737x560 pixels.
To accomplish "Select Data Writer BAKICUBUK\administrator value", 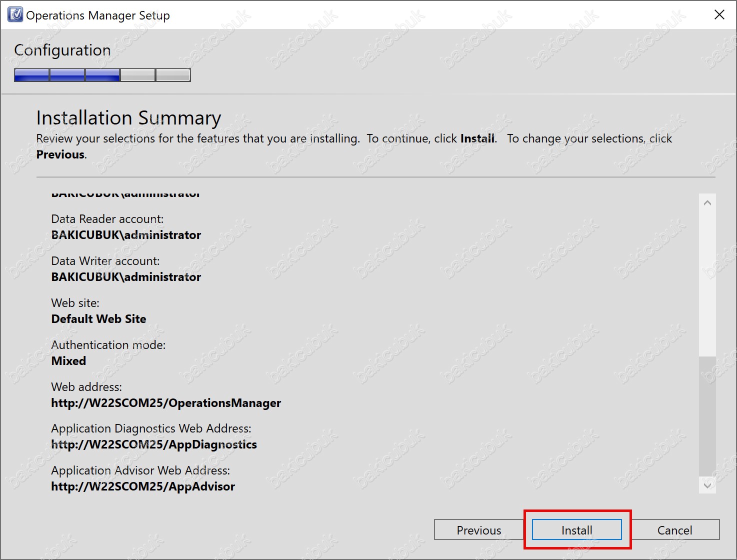I will [x=126, y=277].
